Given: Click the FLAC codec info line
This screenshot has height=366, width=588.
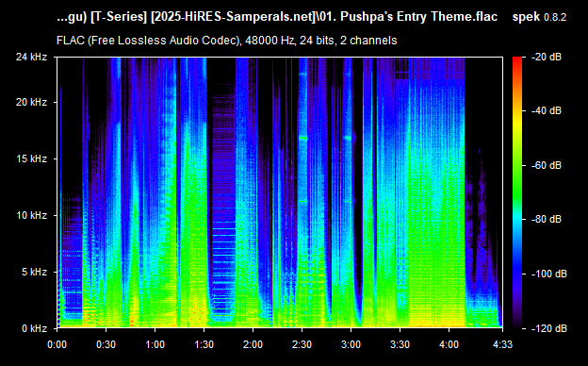Looking at the screenshot, I should coord(226,41).
